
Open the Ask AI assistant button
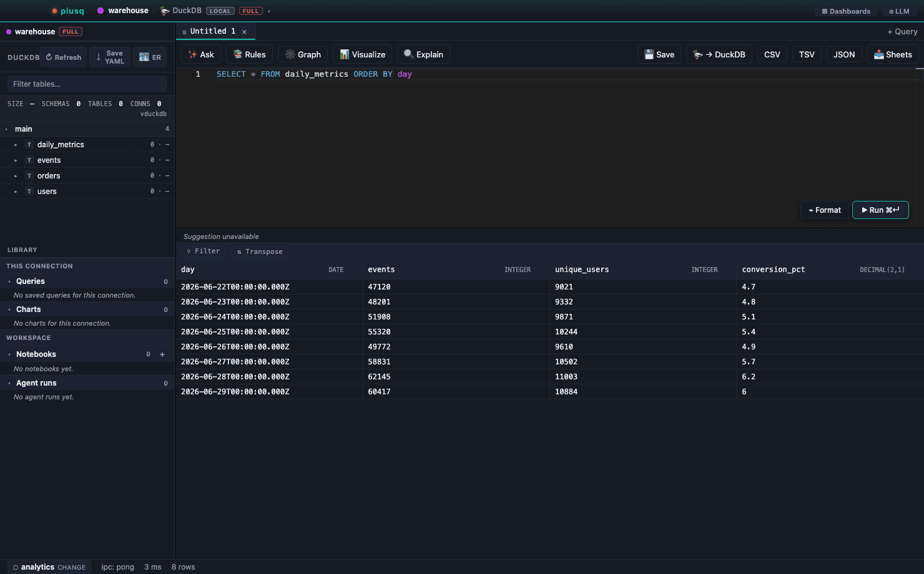pos(201,54)
